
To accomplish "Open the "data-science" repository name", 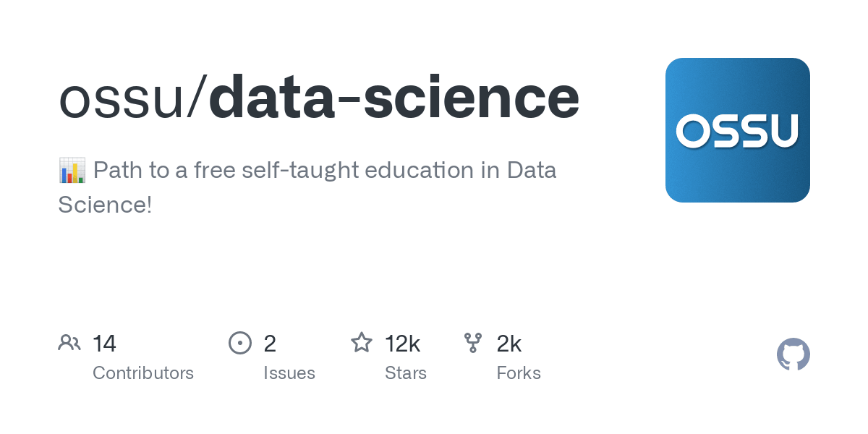I will [393, 98].
